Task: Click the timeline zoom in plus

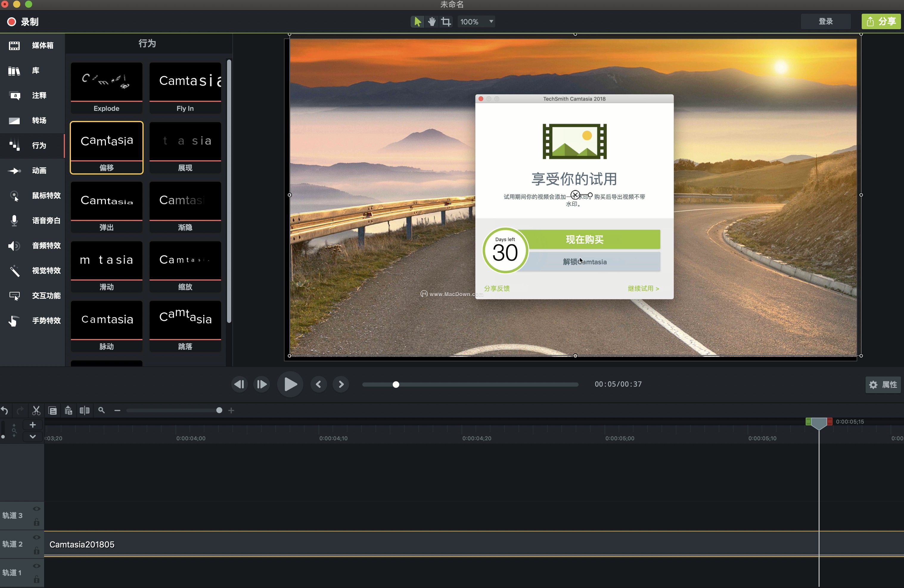Action: click(231, 410)
